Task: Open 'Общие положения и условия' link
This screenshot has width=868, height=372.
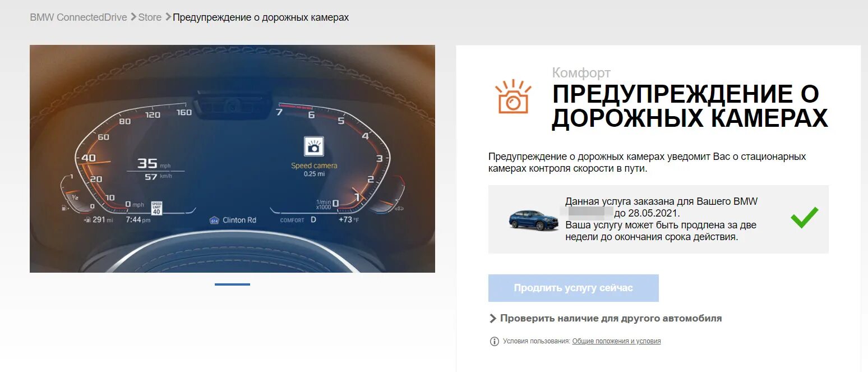Action: tap(616, 341)
